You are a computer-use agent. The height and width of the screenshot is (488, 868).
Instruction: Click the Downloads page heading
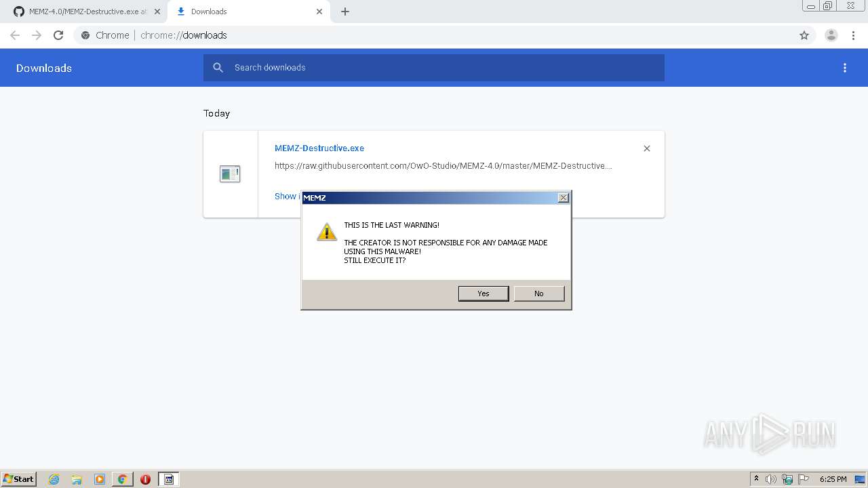coord(44,68)
